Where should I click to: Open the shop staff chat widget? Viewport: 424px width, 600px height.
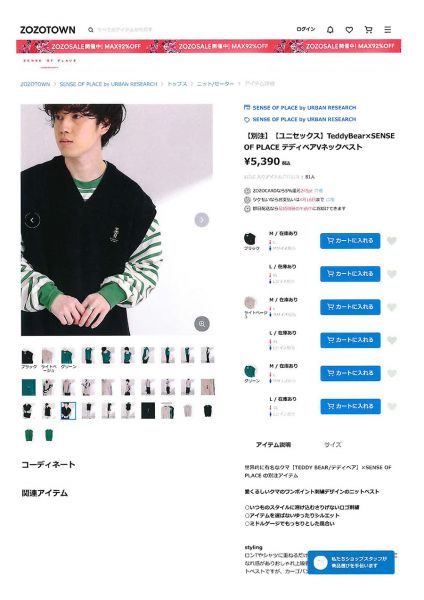[x=351, y=562]
